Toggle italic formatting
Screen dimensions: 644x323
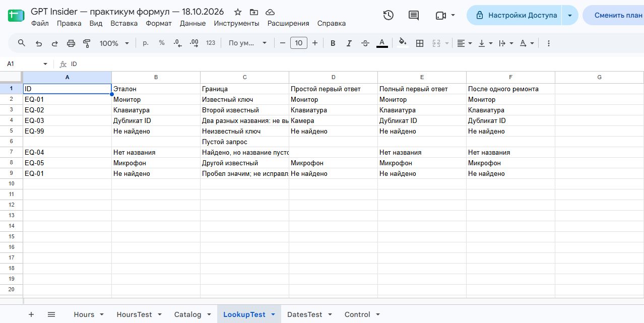point(349,43)
